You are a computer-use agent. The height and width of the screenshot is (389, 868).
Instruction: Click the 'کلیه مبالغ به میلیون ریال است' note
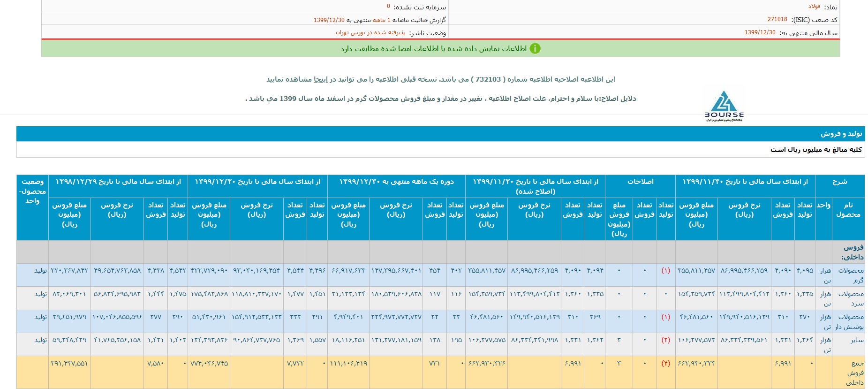coord(816,149)
